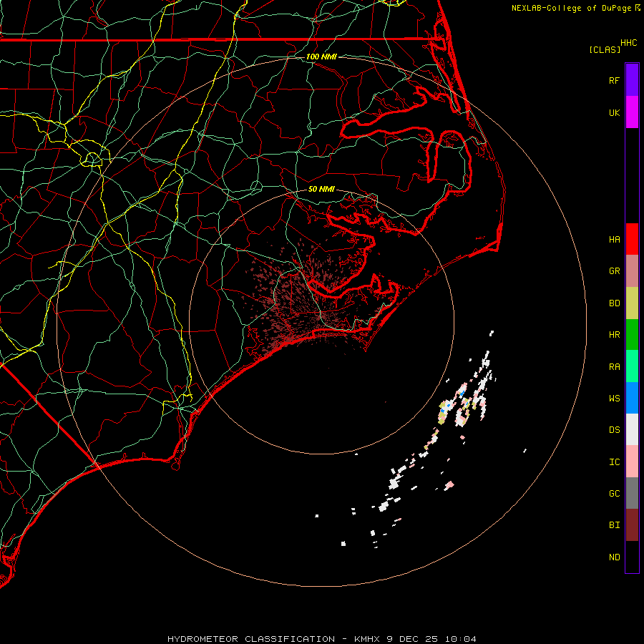Click the [CLAS] legend heading
This screenshot has width=644, height=644.
point(605,49)
